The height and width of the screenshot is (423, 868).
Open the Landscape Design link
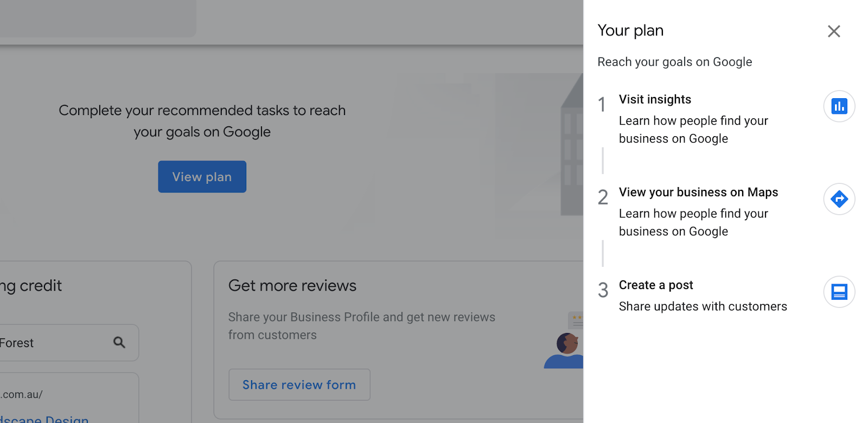click(x=44, y=419)
